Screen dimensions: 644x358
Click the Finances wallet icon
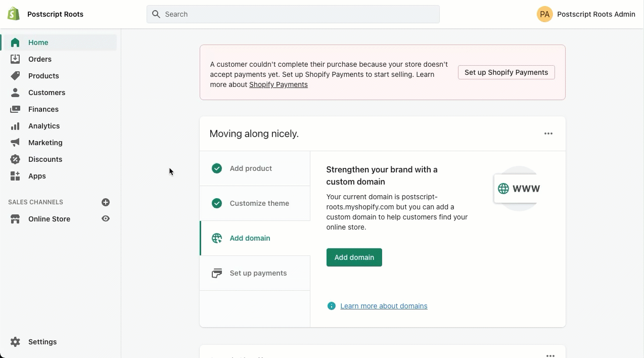[15, 109]
